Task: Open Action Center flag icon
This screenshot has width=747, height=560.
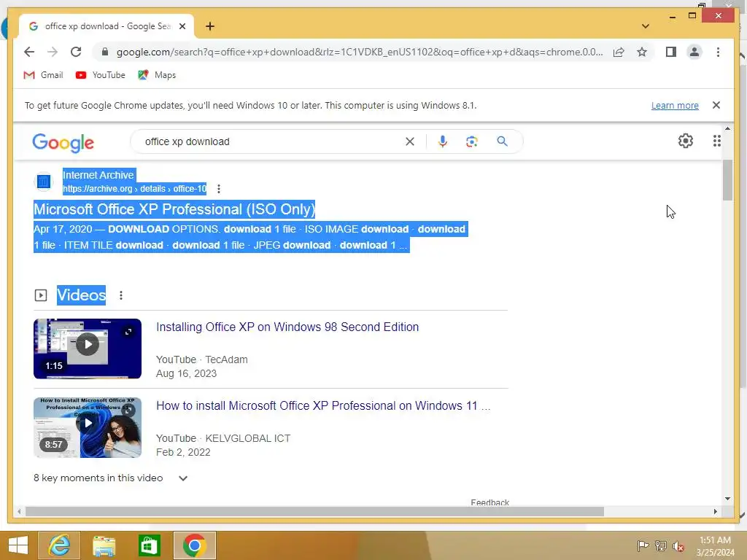Action: [643, 545]
